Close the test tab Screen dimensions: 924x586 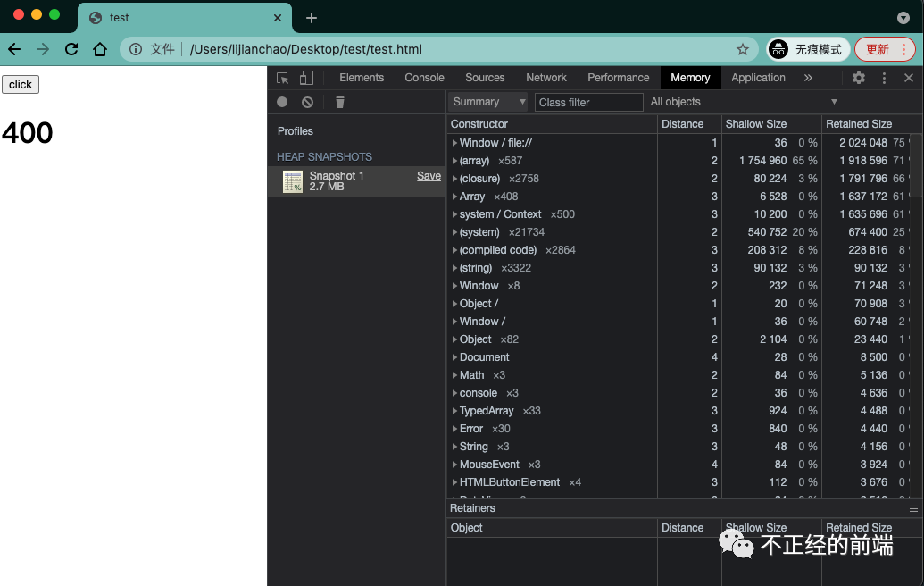coord(278,18)
